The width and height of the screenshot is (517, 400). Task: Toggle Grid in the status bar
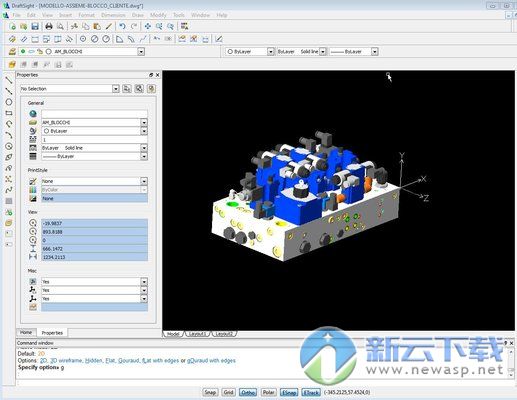[x=228, y=392]
